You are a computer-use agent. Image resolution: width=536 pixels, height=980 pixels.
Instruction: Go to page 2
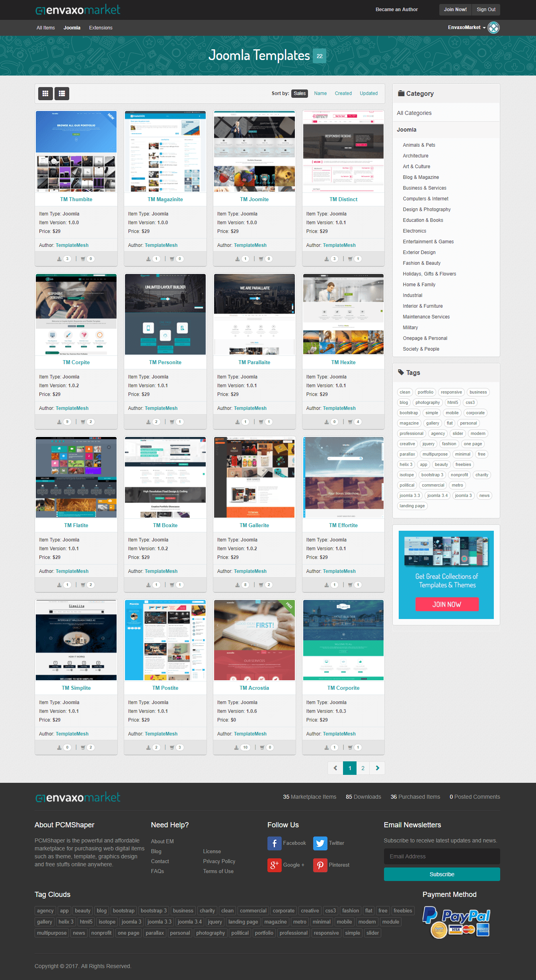pyautogui.click(x=363, y=768)
